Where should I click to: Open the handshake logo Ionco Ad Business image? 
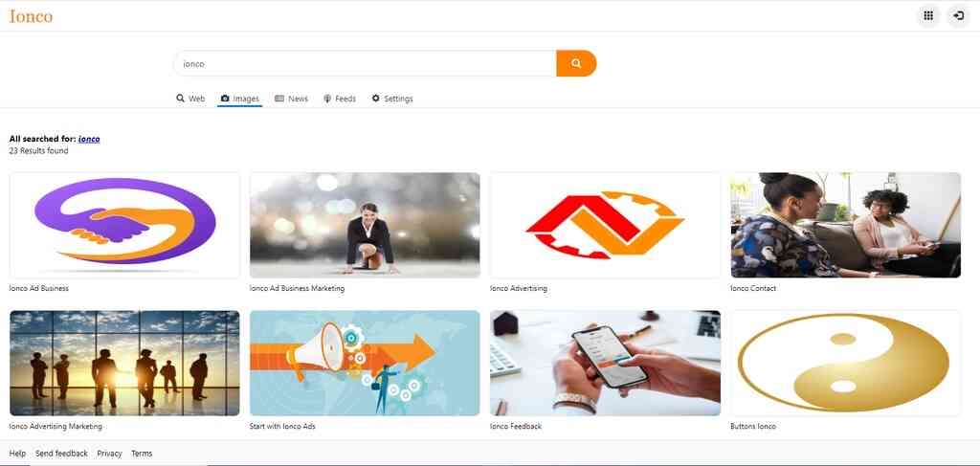click(x=125, y=226)
